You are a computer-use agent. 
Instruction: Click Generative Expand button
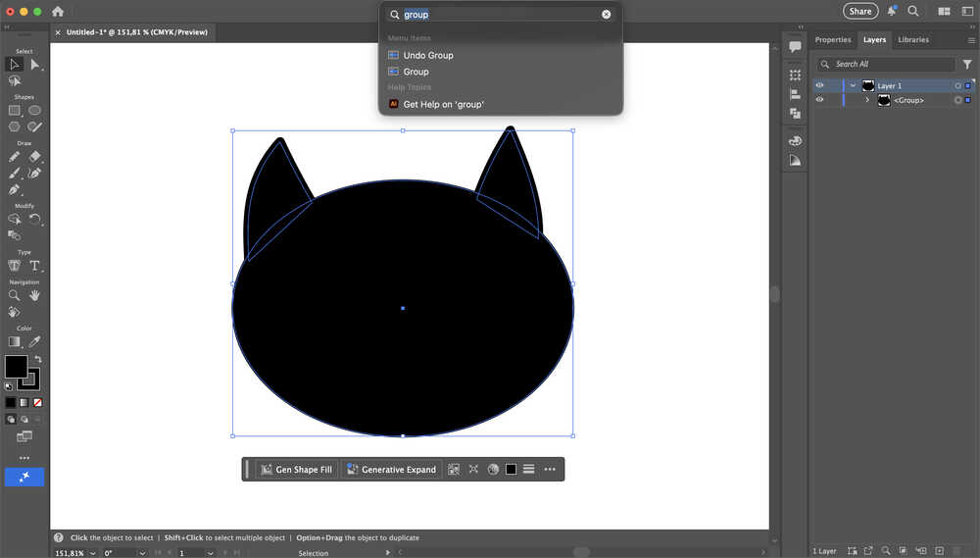pyautogui.click(x=392, y=469)
